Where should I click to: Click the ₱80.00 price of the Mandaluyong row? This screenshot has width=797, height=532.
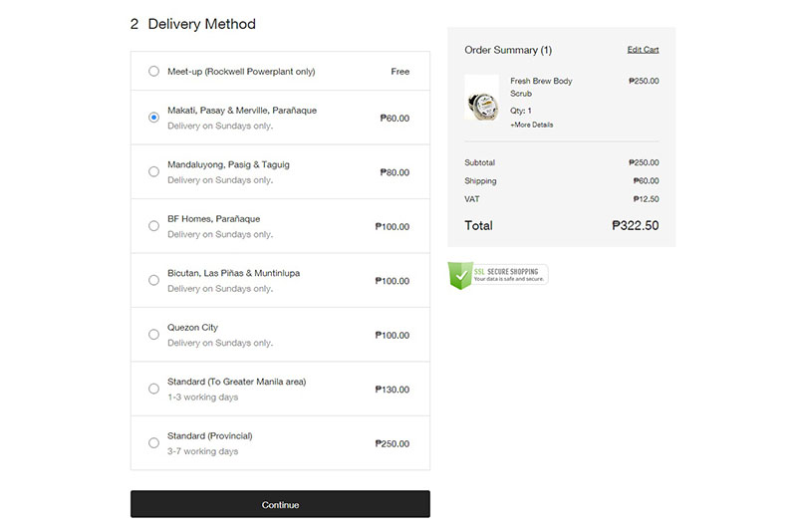pos(395,172)
